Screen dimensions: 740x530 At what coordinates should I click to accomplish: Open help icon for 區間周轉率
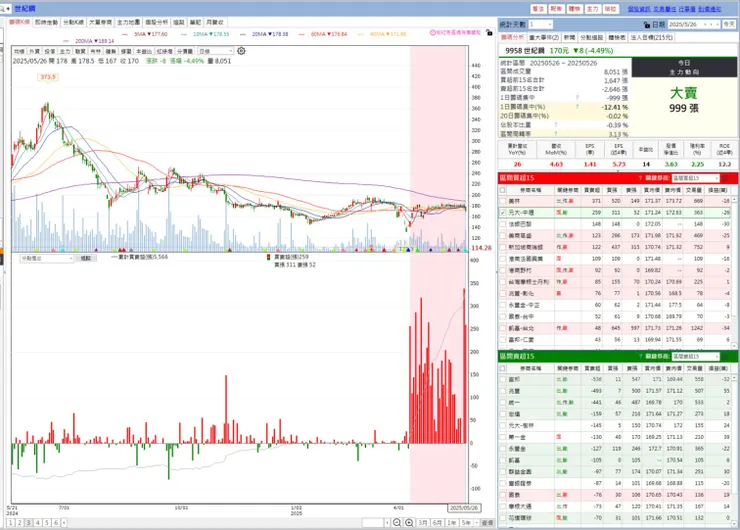pos(555,134)
